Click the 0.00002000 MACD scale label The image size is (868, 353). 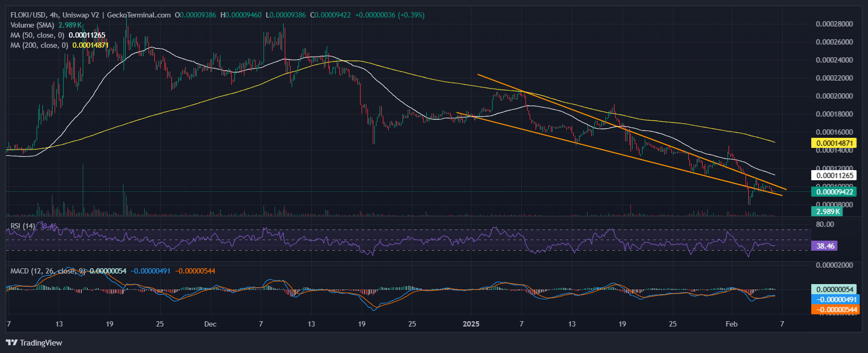pos(835,265)
